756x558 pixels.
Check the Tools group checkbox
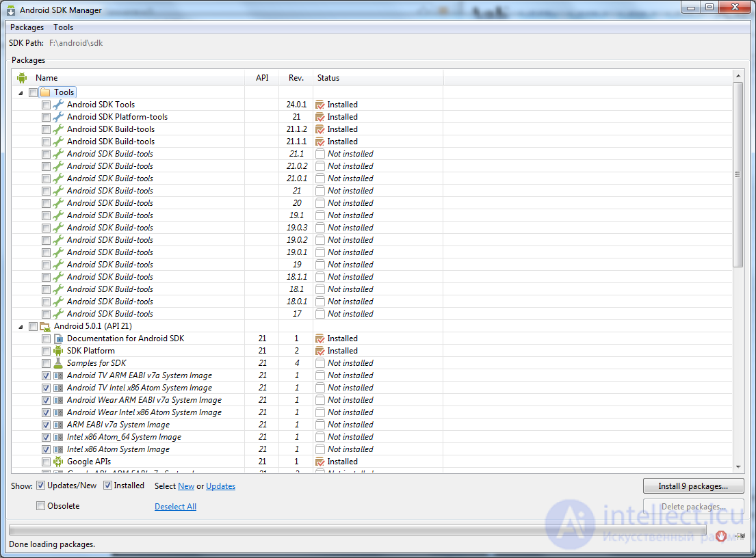(x=34, y=92)
